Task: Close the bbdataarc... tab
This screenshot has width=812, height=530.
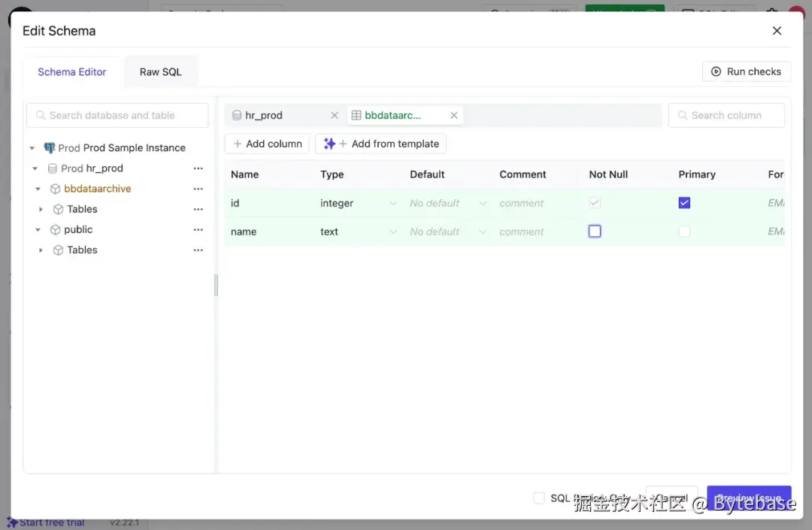Action: 454,115
